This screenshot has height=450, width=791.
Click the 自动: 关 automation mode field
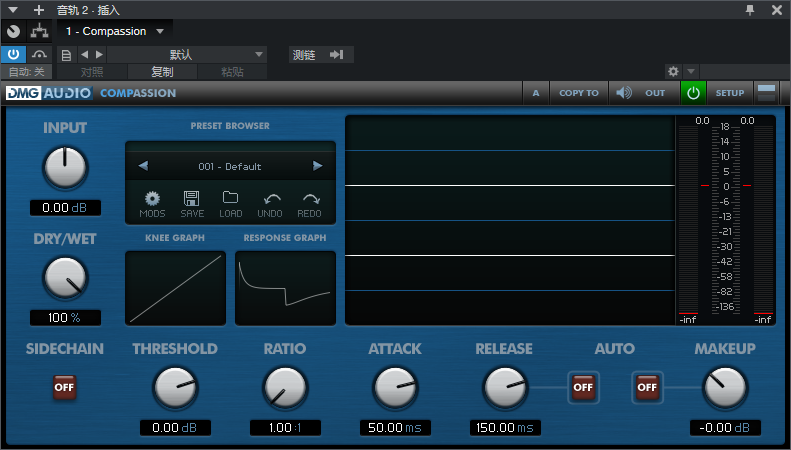pyautogui.click(x=26, y=72)
